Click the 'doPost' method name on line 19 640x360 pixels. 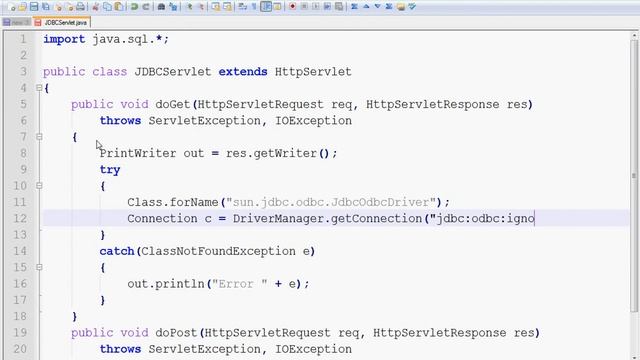point(176,333)
